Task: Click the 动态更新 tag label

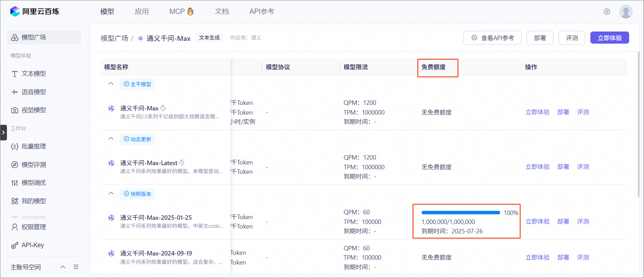Action: [x=137, y=139]
